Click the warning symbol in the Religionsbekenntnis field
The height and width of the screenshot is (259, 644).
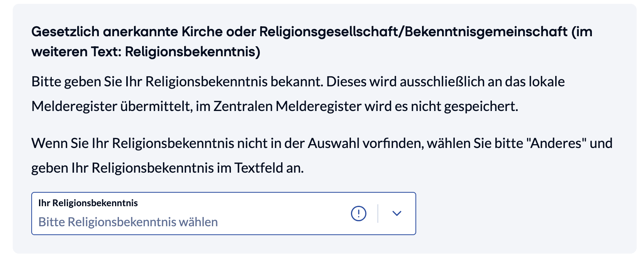click(358, 213)
